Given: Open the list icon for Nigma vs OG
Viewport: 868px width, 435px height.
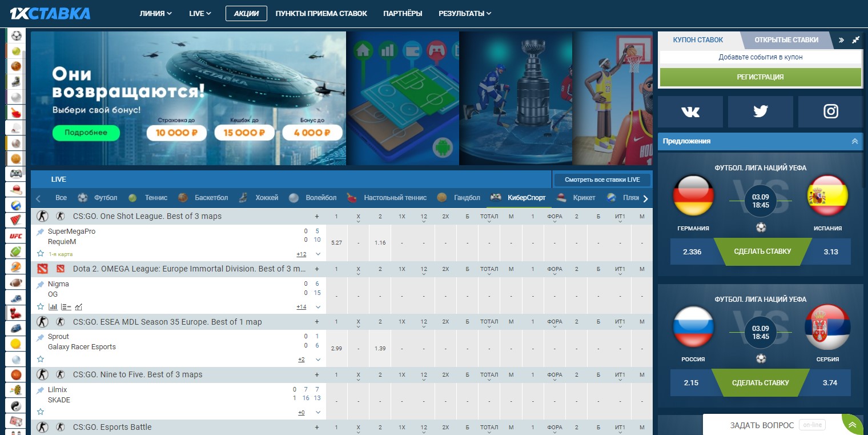Looking at the screenshot, I should click(66, 307).
